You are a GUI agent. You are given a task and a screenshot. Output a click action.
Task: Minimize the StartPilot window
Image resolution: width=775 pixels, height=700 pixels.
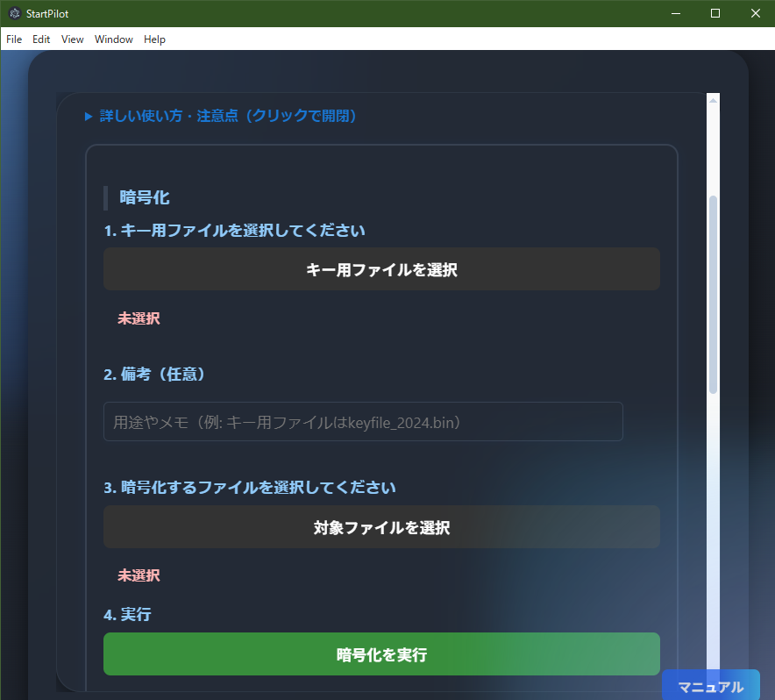click(x=675, y=13)
